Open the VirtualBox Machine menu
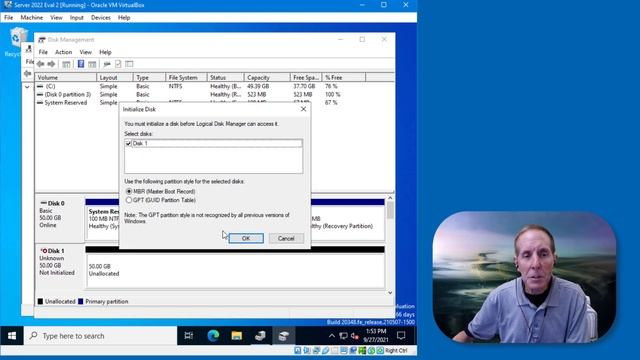This screenshot has width=640, height=360. 31,18
